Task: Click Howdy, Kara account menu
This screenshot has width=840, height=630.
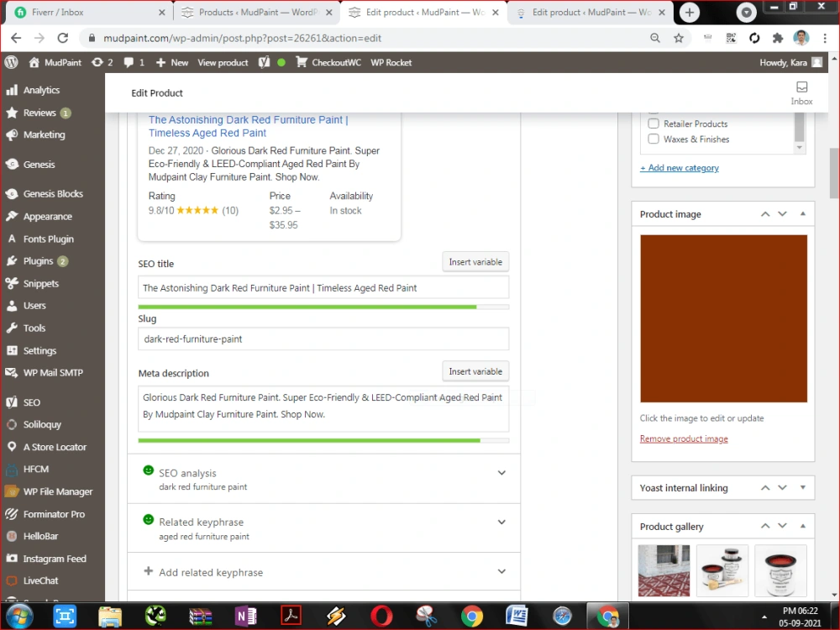Action: pyautogui.click(x=790, y=62)
